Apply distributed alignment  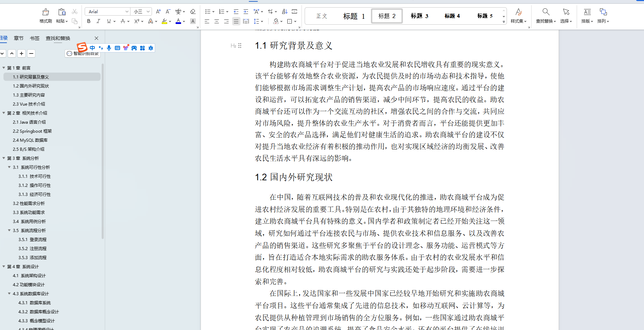[x=246, y=21]
